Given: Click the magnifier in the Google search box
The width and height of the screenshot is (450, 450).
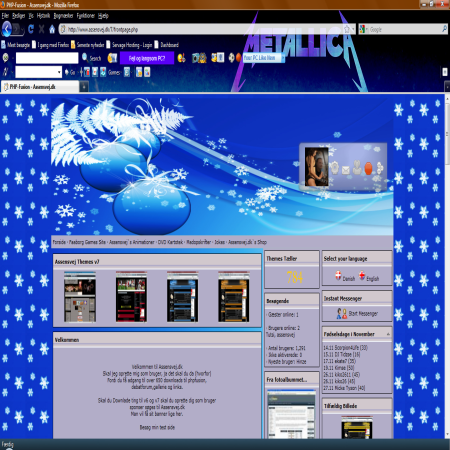Looking at the screenshot, I should [x=444, y=29].
